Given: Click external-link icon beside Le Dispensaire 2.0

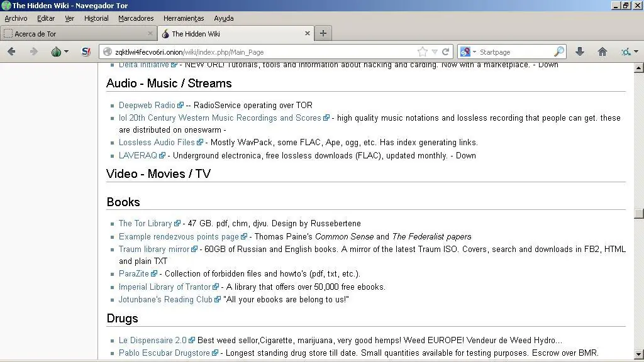Looking at the screenshot, I should click(x=192, y=341).
